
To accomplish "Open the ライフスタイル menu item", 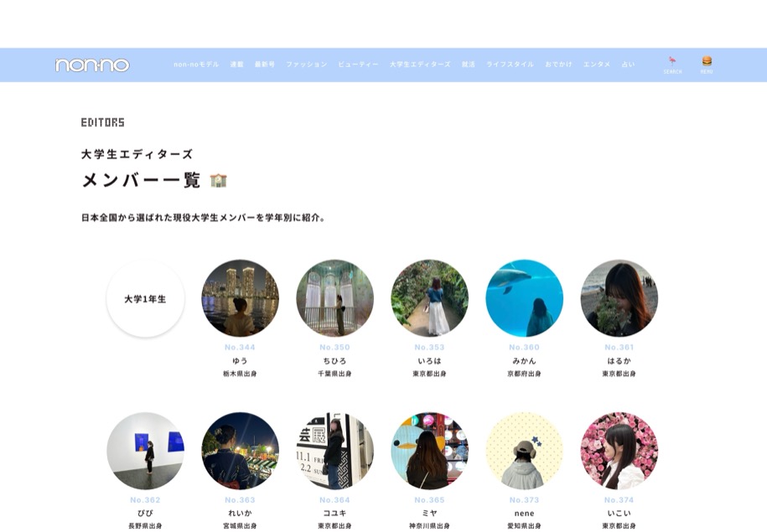I will point(510,64).
